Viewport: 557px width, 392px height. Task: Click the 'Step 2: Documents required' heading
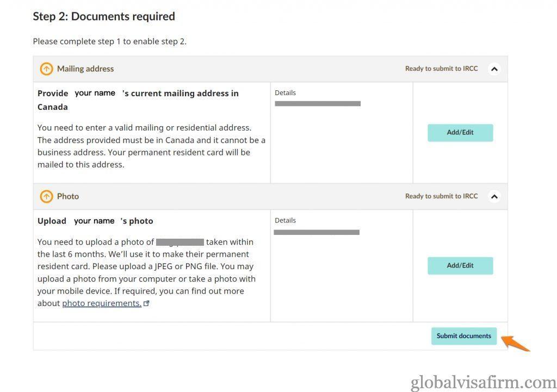104,16
